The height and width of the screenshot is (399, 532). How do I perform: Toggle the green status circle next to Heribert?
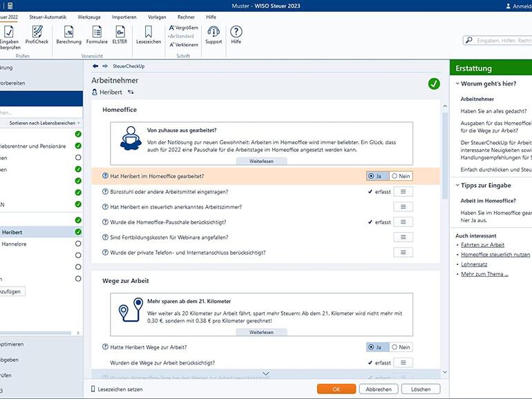tap(78, 232)
